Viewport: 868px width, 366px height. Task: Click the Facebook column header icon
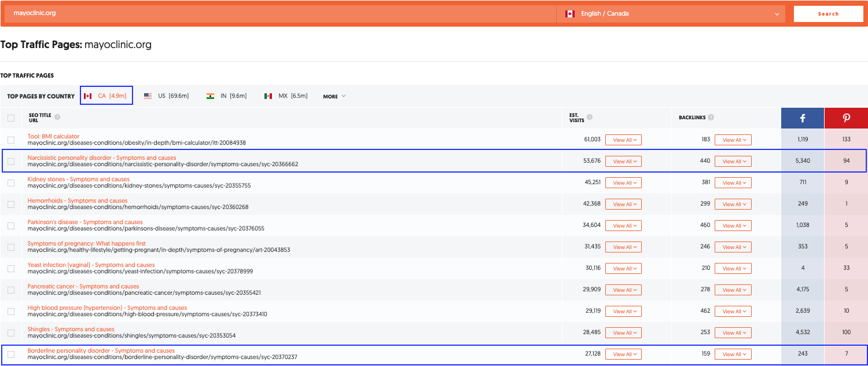pos(803,118)
